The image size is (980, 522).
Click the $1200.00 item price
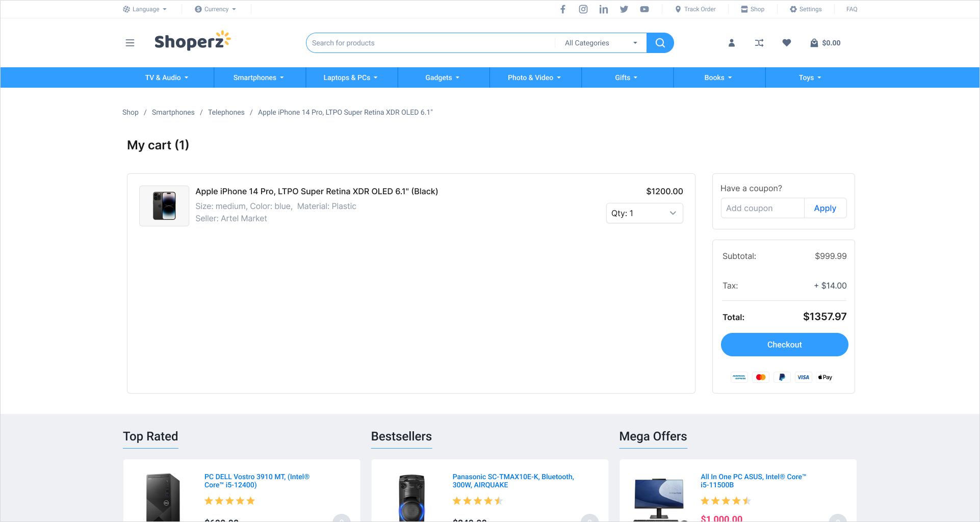coord(664,191)
